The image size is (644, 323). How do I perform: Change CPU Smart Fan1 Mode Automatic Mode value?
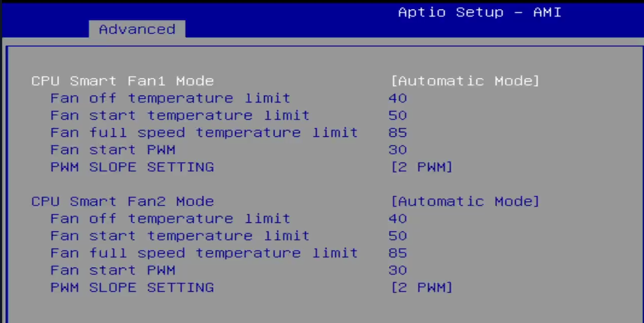465,81
